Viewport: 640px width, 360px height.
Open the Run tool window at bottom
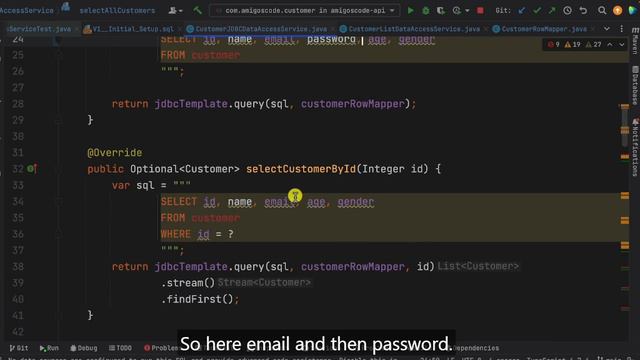tap(49, 348)
